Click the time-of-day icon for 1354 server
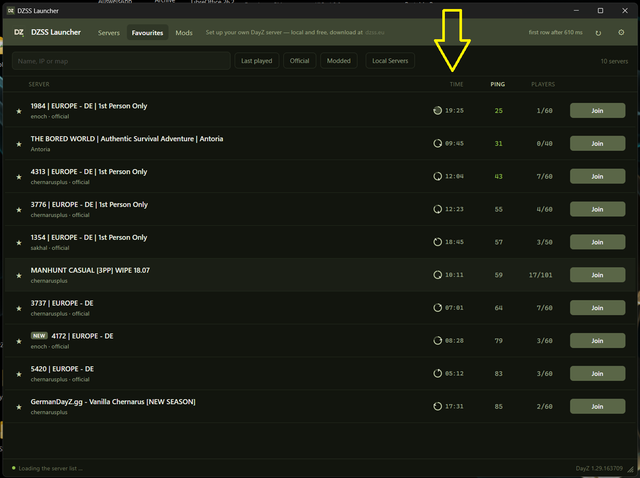 tap(437, 242)
